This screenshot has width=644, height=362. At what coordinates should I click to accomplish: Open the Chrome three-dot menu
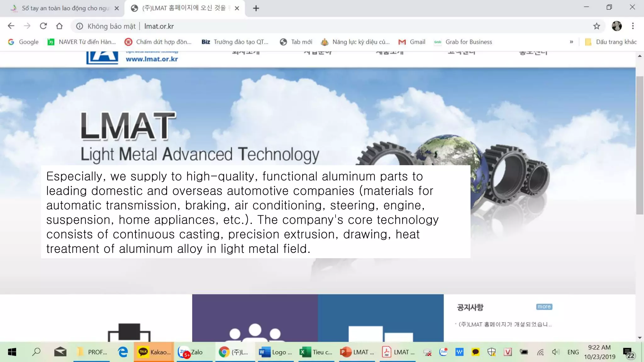[633, 26]
